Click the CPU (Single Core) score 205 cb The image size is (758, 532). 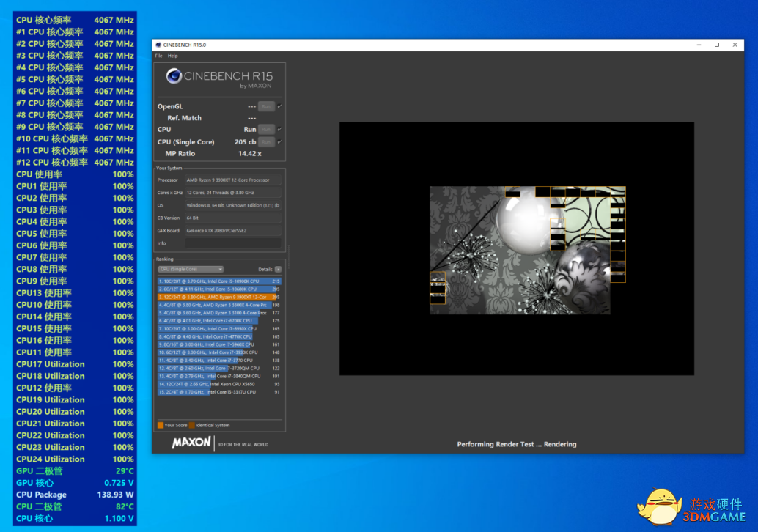[x=245, y=142]
